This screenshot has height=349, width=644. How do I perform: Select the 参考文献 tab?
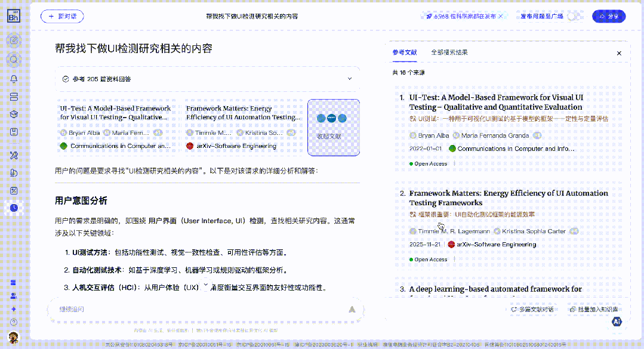(x=405, y=52)
